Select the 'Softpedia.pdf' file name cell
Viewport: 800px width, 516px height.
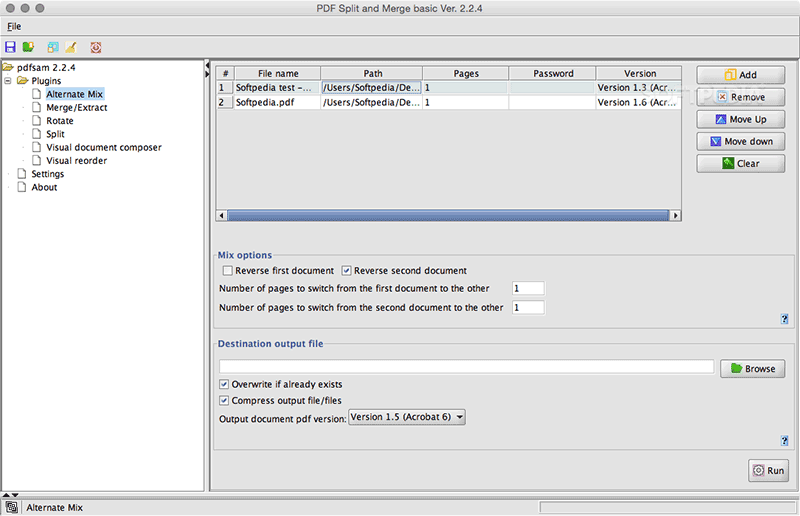(x=278, y=103)
